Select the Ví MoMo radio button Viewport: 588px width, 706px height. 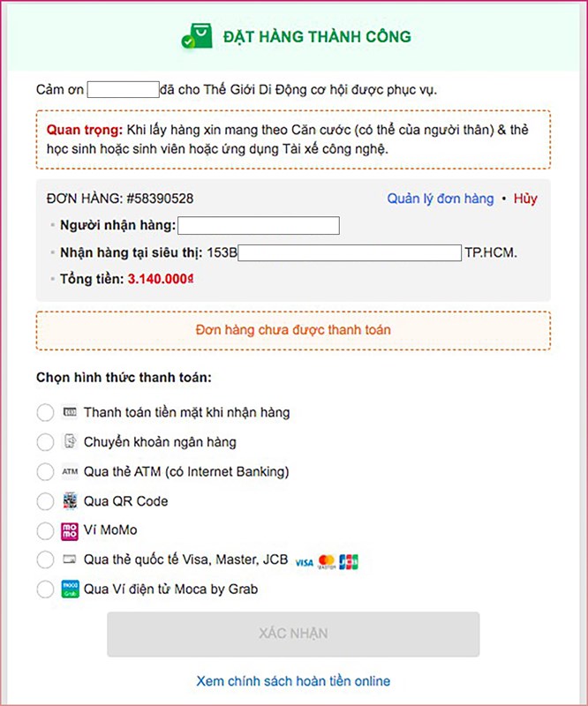point(45,531)
